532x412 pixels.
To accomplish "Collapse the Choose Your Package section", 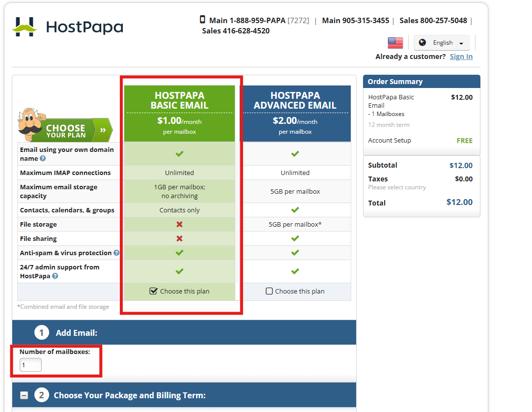I will click(24, 395).
